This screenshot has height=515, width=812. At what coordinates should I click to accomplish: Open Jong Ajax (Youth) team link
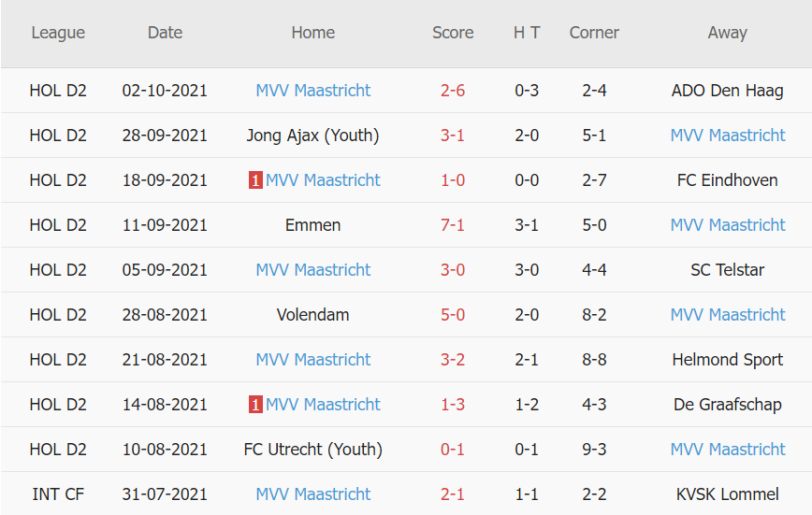[313, 136]
